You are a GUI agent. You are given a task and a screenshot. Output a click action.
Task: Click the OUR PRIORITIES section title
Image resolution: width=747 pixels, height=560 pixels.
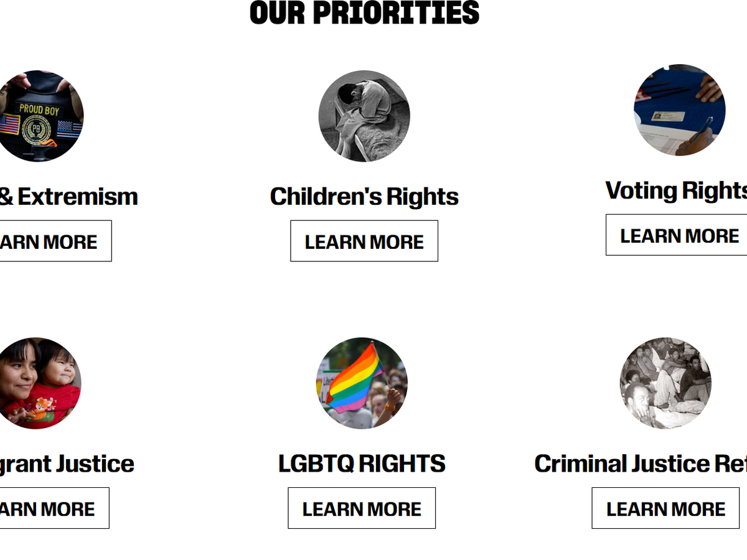[364, 12]
